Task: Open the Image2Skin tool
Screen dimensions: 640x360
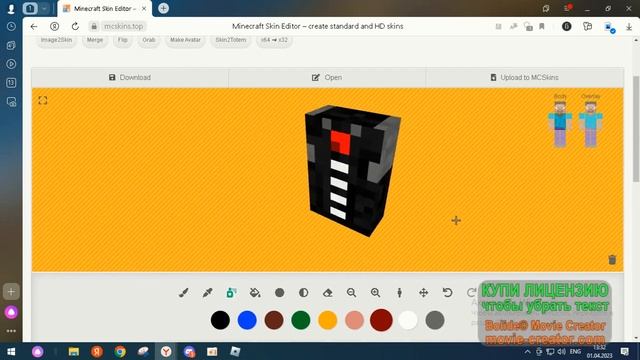Action: [56, 40]
